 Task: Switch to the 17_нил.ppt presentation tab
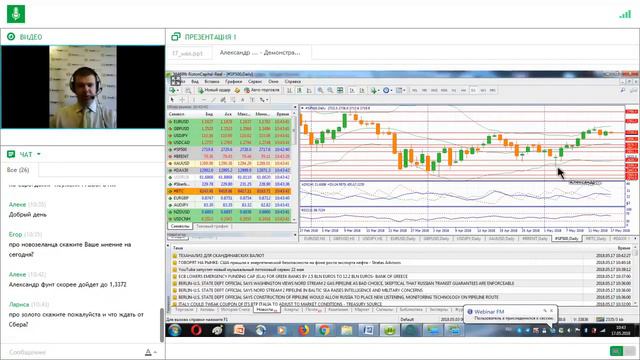(x=187, y=53)
